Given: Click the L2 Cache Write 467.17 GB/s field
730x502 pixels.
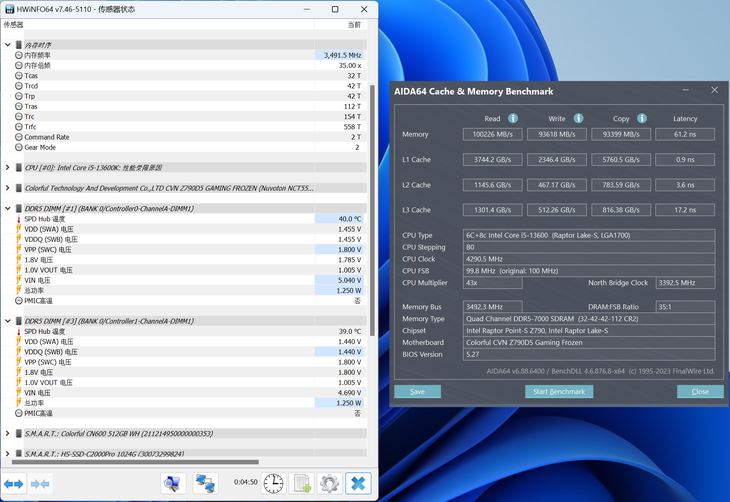Looking at the screenshot, I should (556, 185).
